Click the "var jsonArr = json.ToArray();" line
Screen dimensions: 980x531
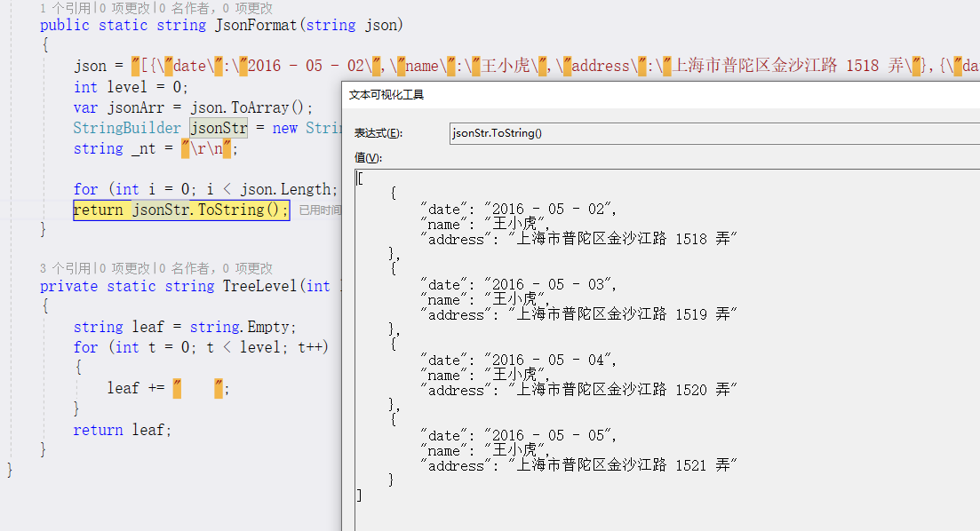193,107
